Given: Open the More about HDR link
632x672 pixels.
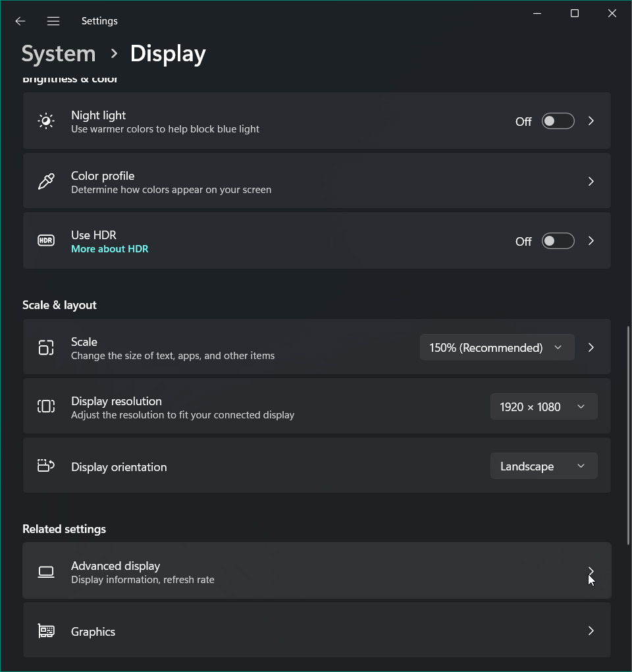Looking at the screenshot, I should [x=109, y=248].
